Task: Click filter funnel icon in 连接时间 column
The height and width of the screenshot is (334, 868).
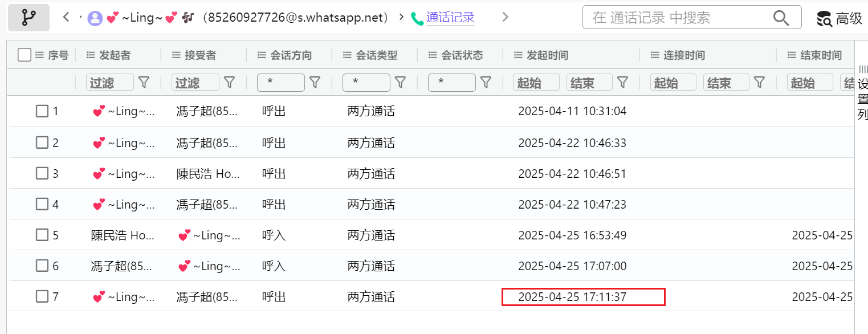Action: [x=759, y=83]
